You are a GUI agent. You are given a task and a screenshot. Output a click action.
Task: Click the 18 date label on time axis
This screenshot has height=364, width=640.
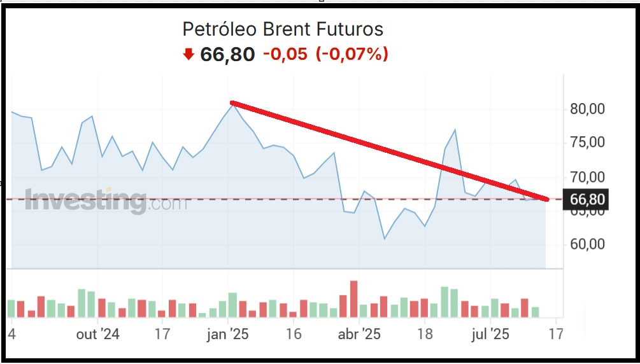425,334
